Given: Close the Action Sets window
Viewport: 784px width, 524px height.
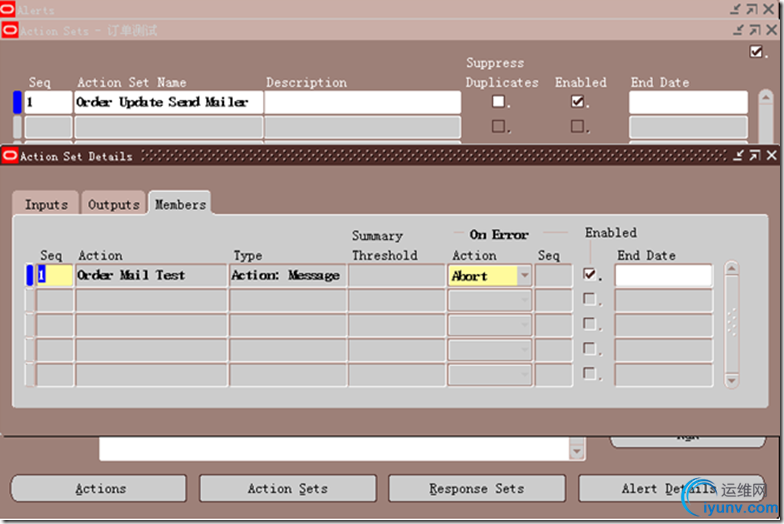Looking at the screenshot, I should [x=772, y=30].
